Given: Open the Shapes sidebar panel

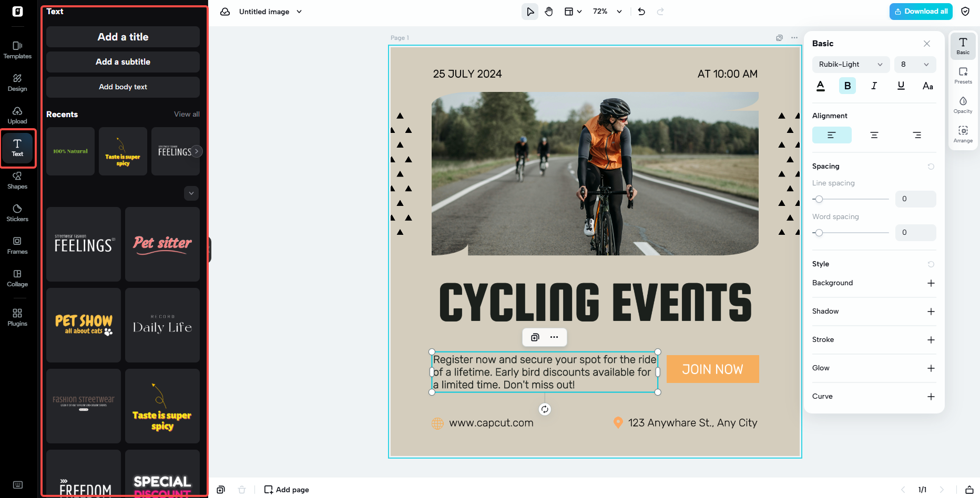Looking at the screenshot, I should tap(17, 180).
